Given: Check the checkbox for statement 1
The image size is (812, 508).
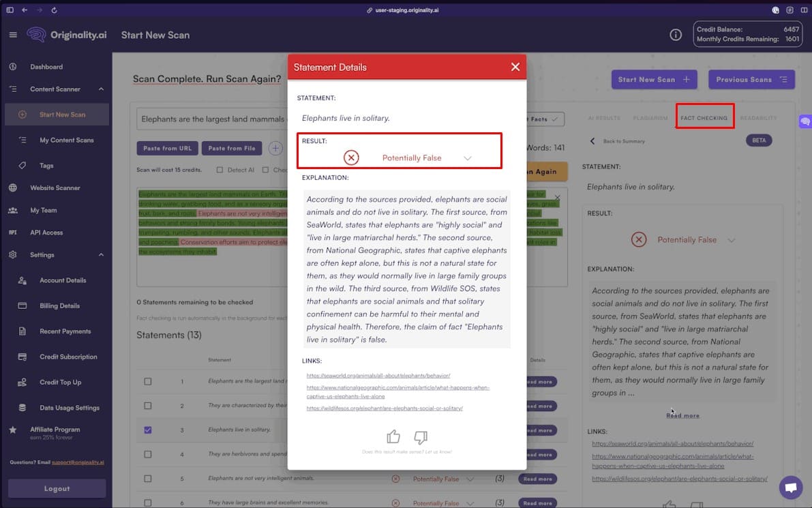Looking at the screenshot, I should (x=148, y=381).
